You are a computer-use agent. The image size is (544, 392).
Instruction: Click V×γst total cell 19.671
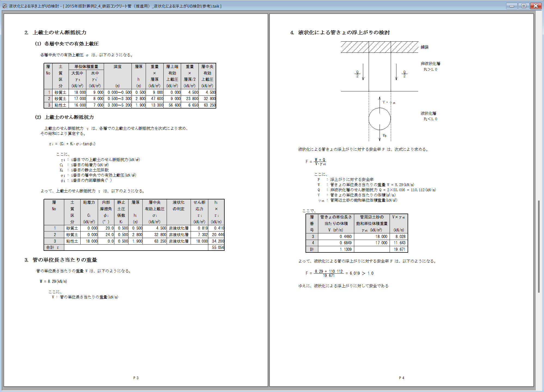(399, 249)
